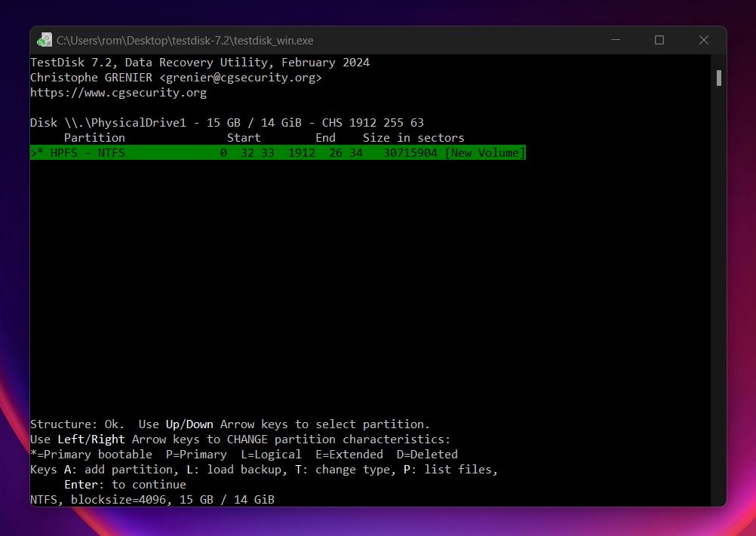756x536 pixels.
Task: Click the sector count 30715904
Action: [410, 153]
